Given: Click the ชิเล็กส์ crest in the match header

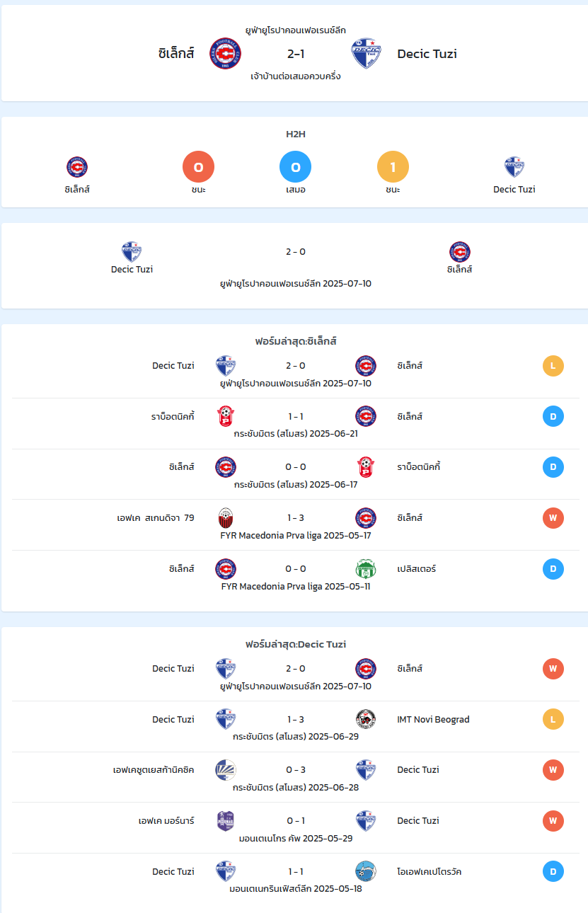Looking at the screenshot, I should (226, 53).
